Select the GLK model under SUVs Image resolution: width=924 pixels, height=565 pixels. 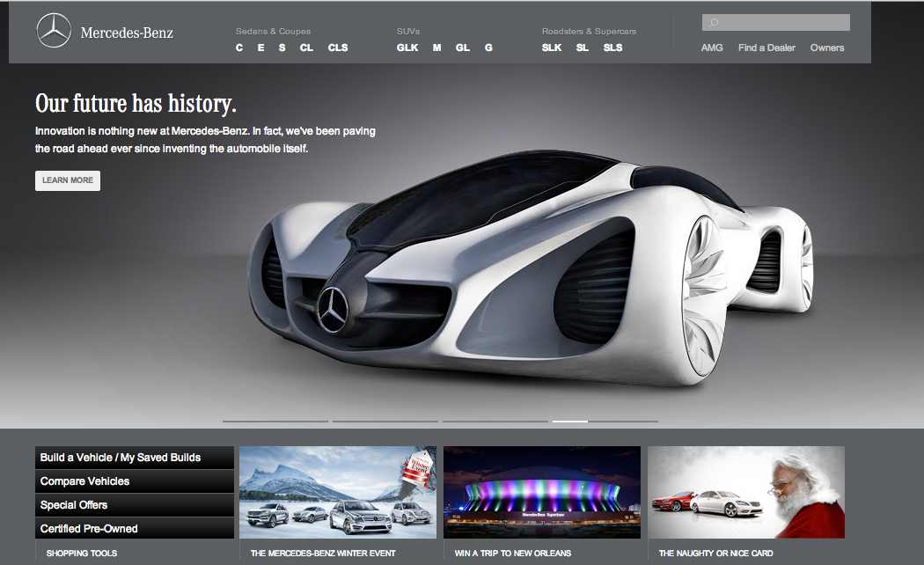click(407, 48)
